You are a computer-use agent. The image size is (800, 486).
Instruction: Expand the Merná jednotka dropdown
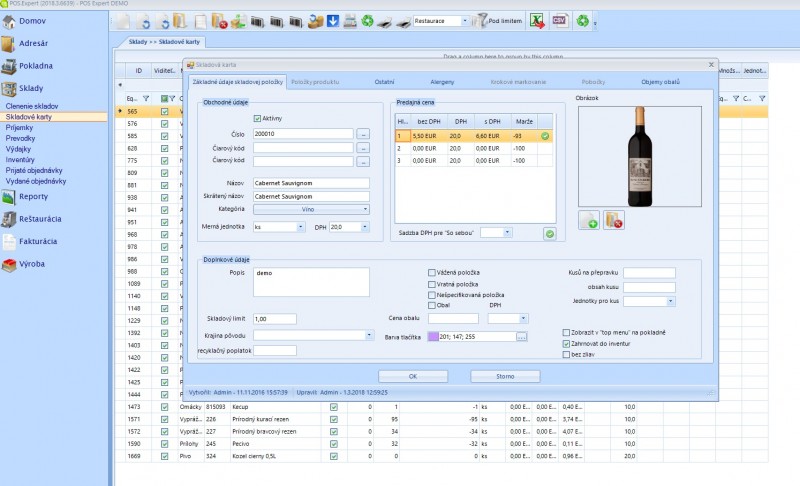click(x=300, y=227)
